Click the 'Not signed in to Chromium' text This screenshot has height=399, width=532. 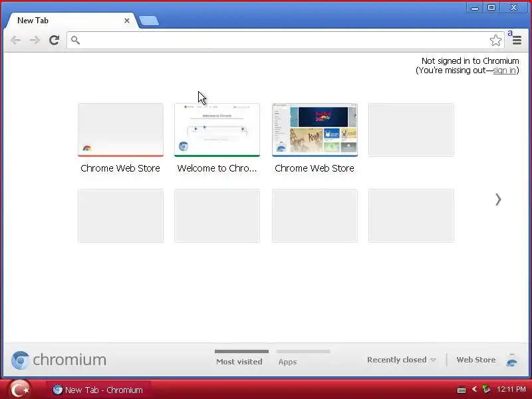pos(470,61)
